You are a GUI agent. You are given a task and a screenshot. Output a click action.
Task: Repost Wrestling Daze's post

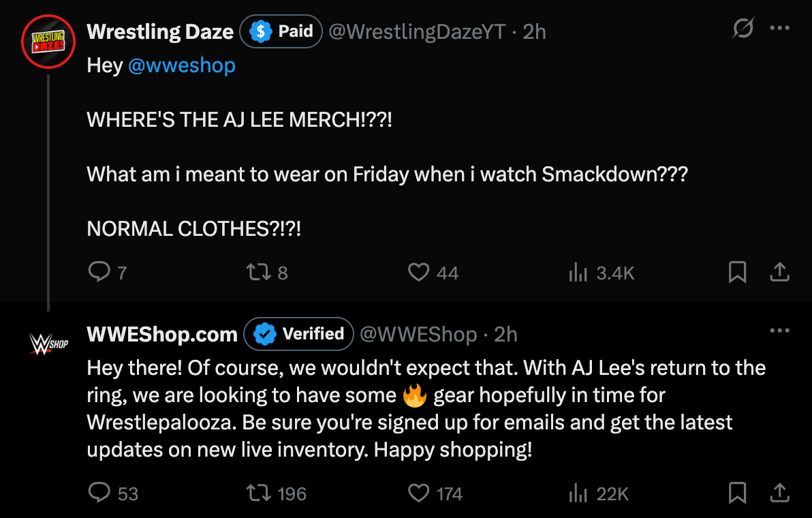260,272
